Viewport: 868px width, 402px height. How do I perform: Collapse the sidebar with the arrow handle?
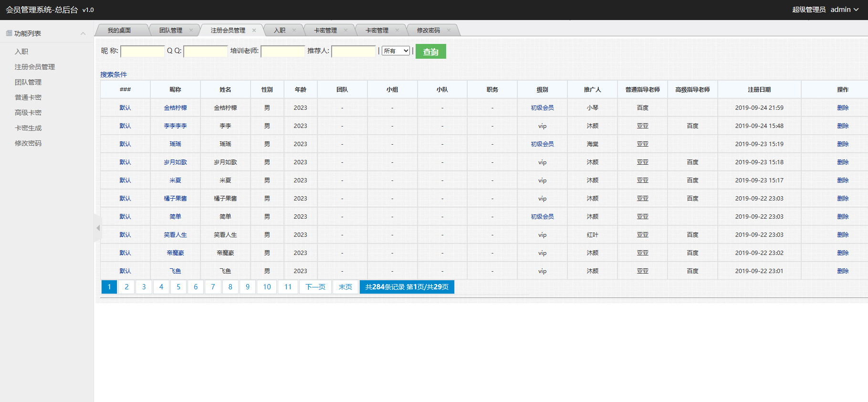[98, 228]
